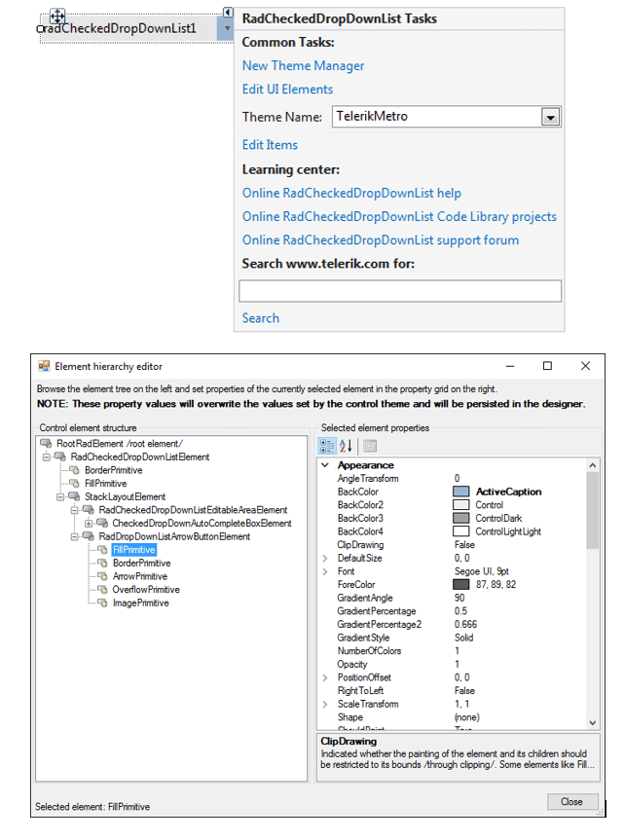Click the ImagePrimitive node icon

point(102,603)
